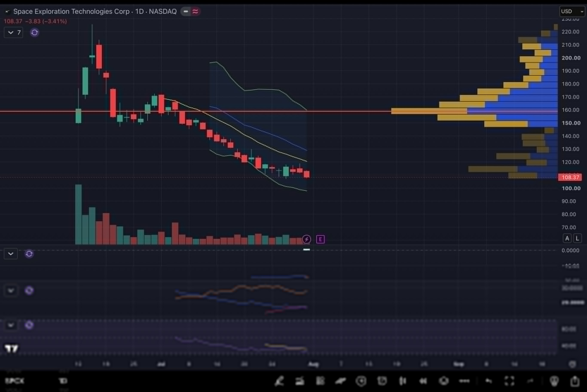Image resolution: width=587 pixels, height=392 pixels.
Task: Click the 0.0000 indicator scale value
Action: click(x=570, y=250)
